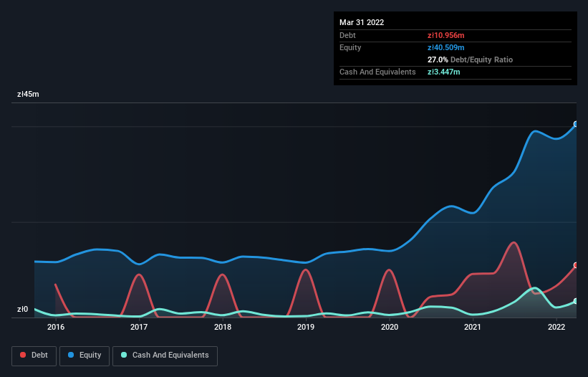Click the zł45m y-axis label
Image resolution: width=588 pixels, height=377 pixels.
pyautogui.click(x=28, y=94)
